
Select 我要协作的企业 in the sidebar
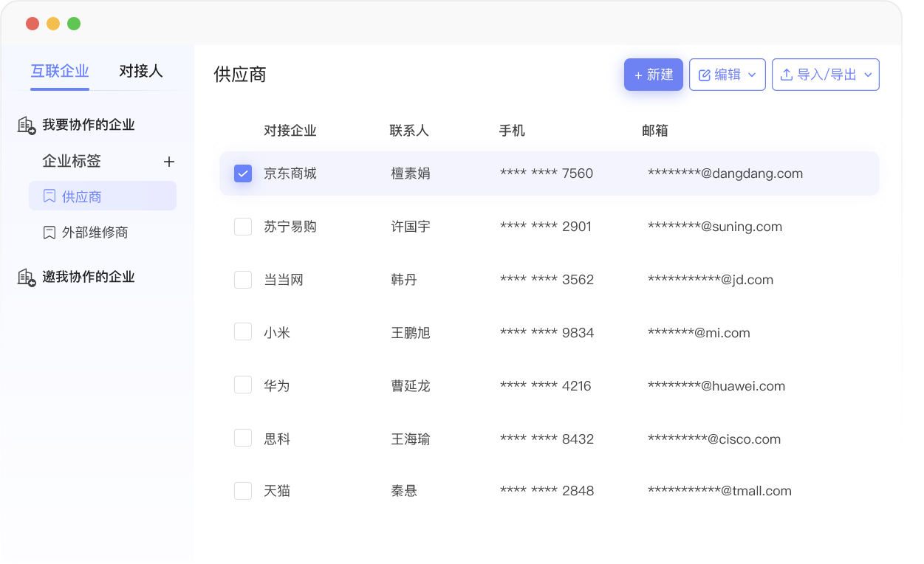coord(89,125)
